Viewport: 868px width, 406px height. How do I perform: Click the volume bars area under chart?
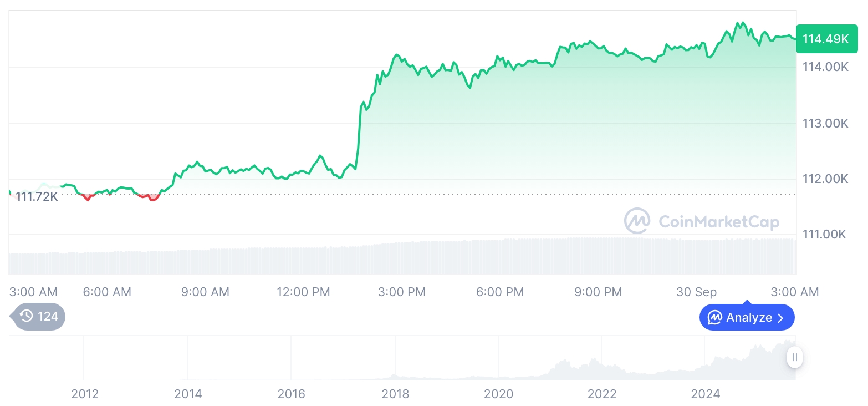coord(402,256)
